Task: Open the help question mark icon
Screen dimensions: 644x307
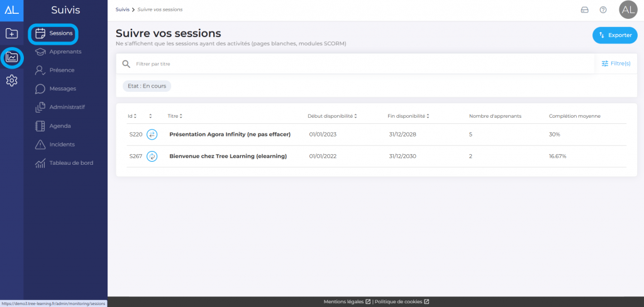Action: pyautogui.click(x=603, y=10)
